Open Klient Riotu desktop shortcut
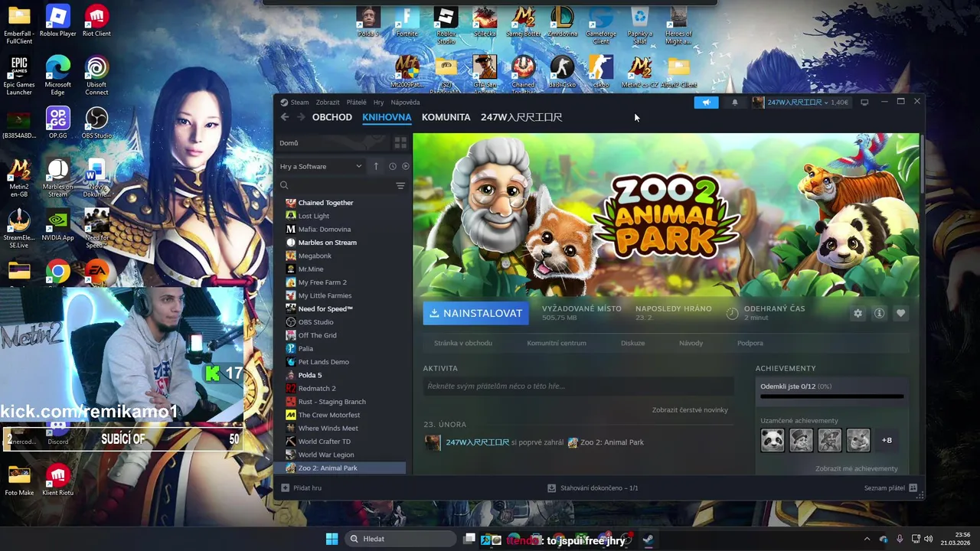 58,481
